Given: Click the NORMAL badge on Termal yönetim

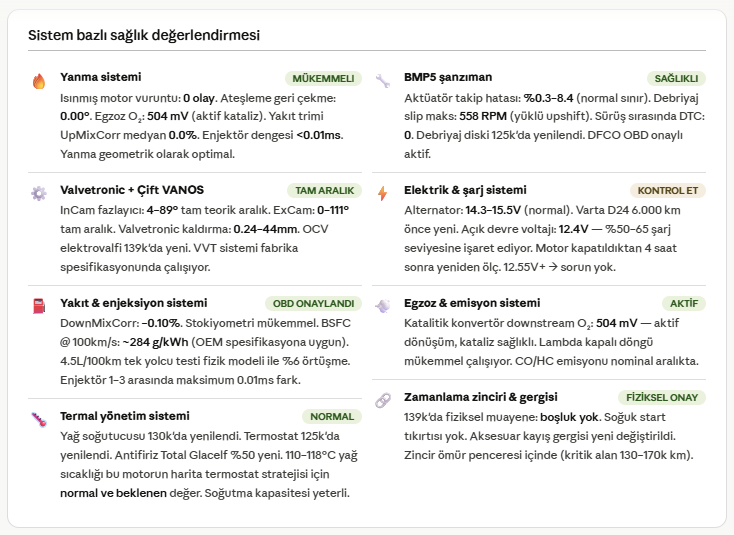Looking at the screenshot, I should point(332,416).
